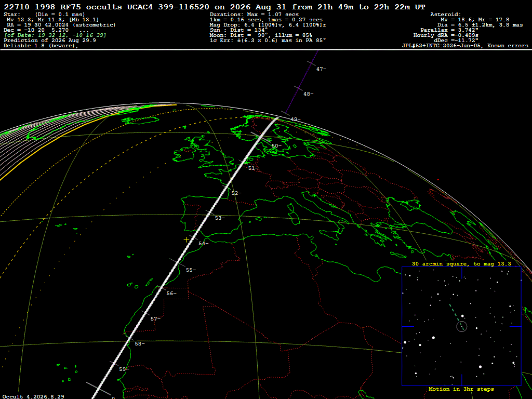Click the 47 minute marker on purple line
Viewport: 532px width, 399px height.
coord(321,69)
